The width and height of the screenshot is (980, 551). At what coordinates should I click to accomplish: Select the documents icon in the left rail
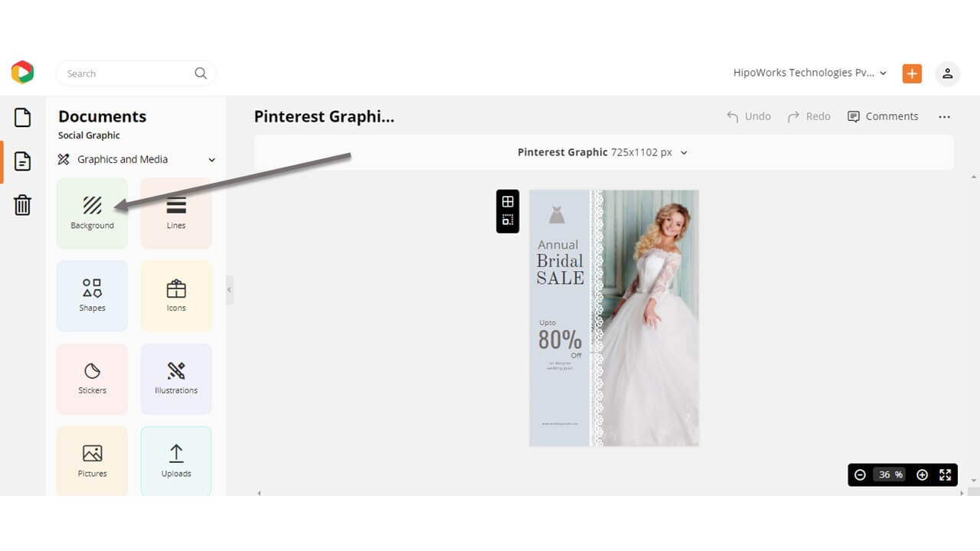[x=22, y=116]
